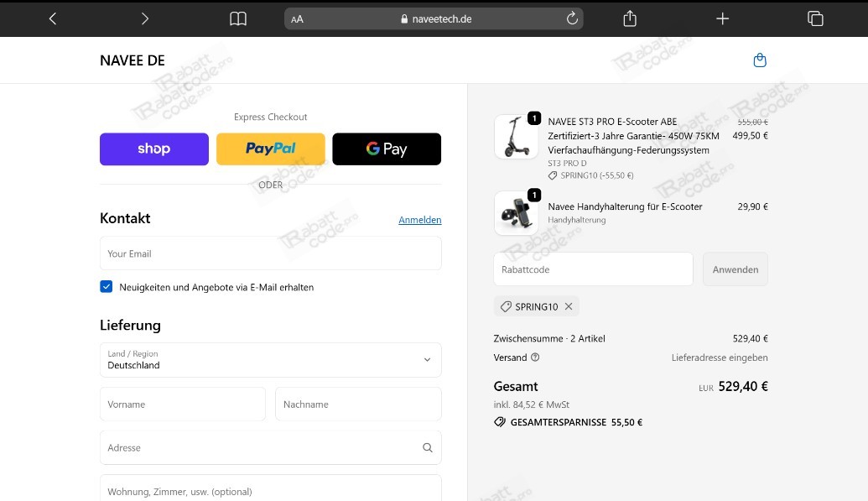Viewport: 868px width, 501px height.
Task: Click the NAVEE ST3 PRO scooter thumbnail
Action: pos(516,137)
